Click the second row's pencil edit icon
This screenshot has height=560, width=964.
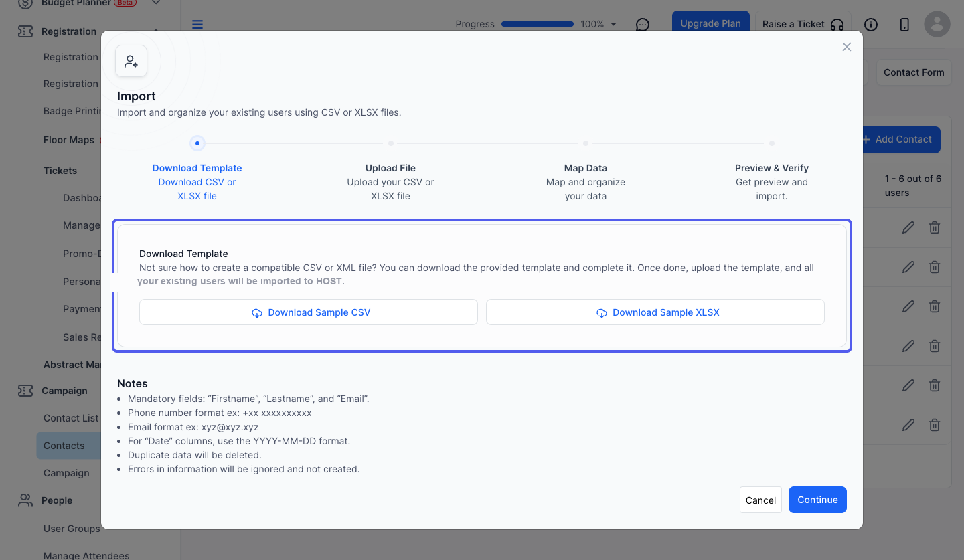[x=908, y=267]
